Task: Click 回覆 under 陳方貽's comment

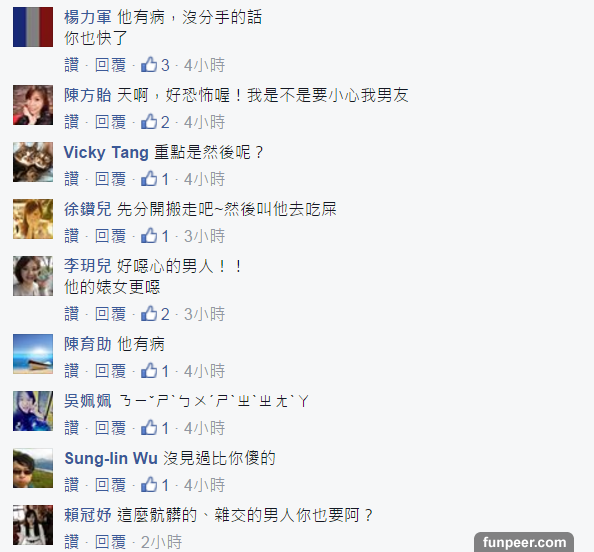Action: tap(110, 122)
